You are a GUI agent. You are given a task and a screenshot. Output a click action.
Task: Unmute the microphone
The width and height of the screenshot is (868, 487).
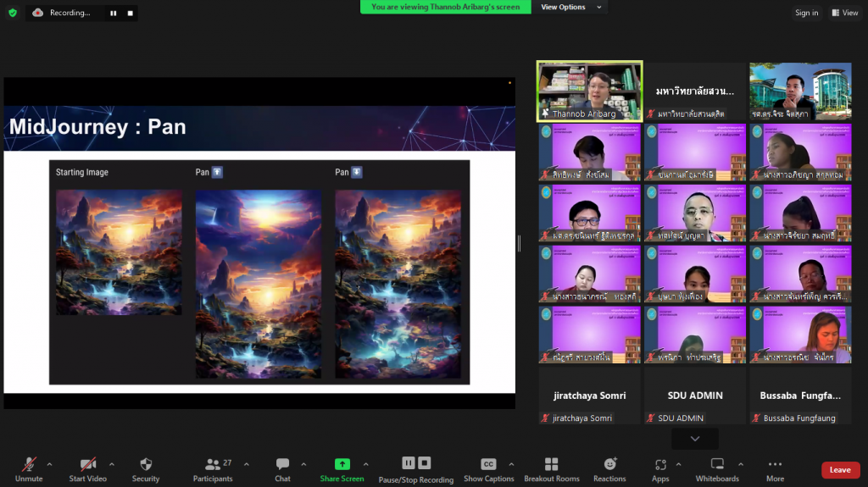point(29,468)
